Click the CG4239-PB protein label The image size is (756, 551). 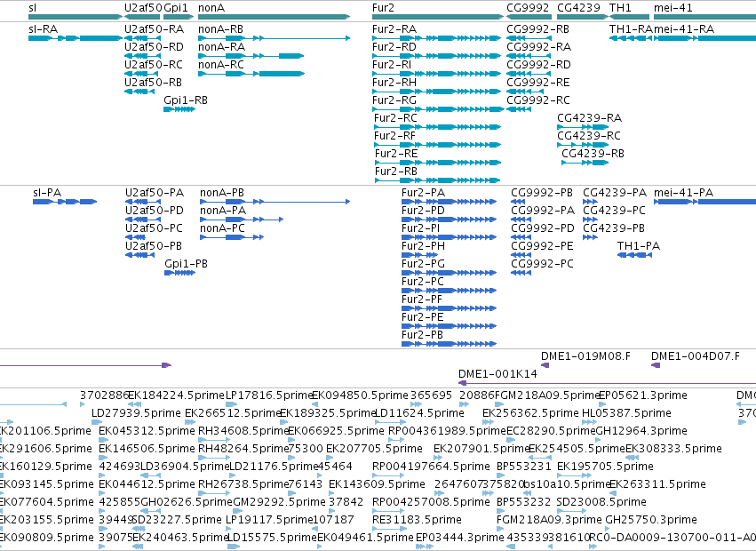(x=614, y=228)
